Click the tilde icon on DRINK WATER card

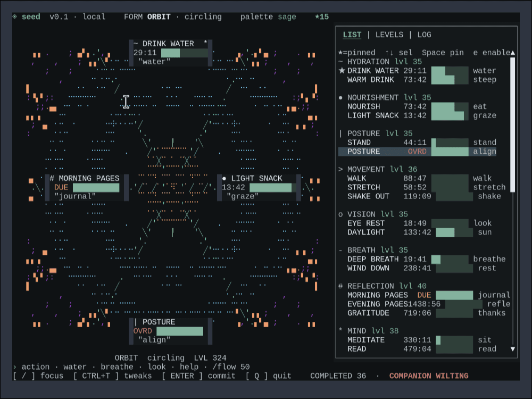tap(136, 44)
